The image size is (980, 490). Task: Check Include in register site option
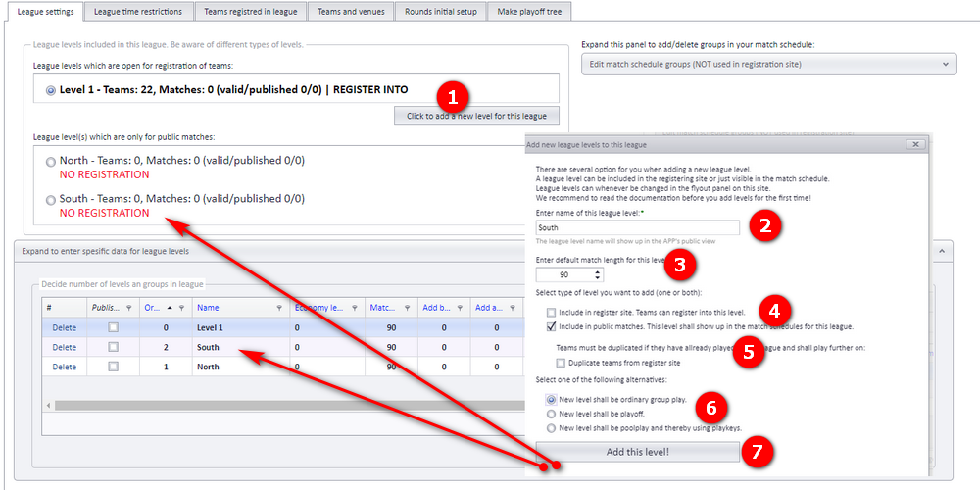click(x=551, y=312)
